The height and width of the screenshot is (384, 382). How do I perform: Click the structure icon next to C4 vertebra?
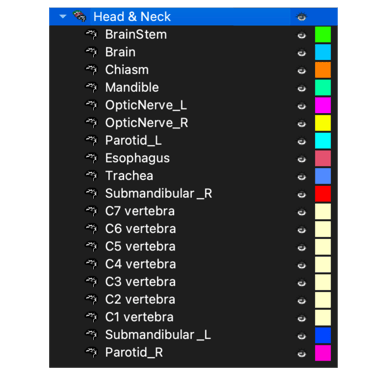coord(91,264)
